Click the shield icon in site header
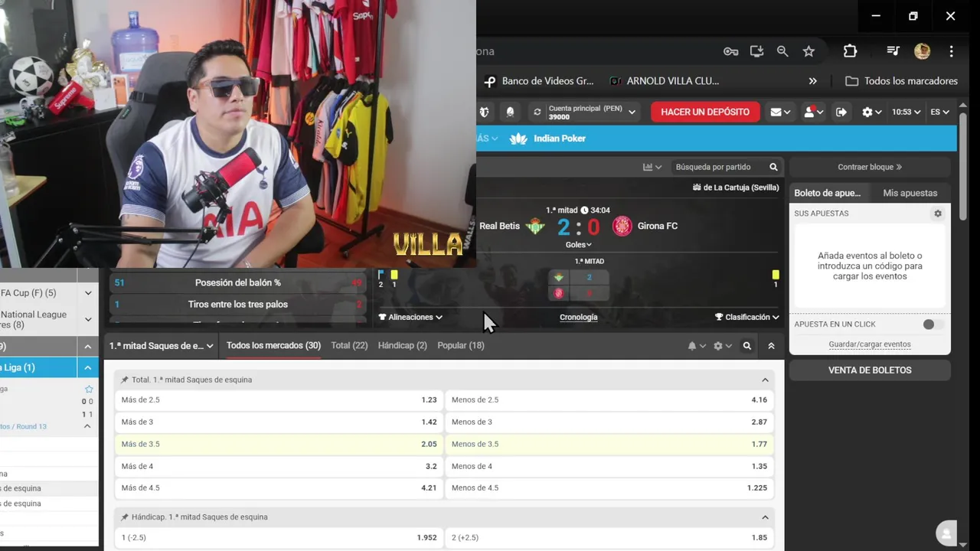980x551 pixels. click(484, 112)
